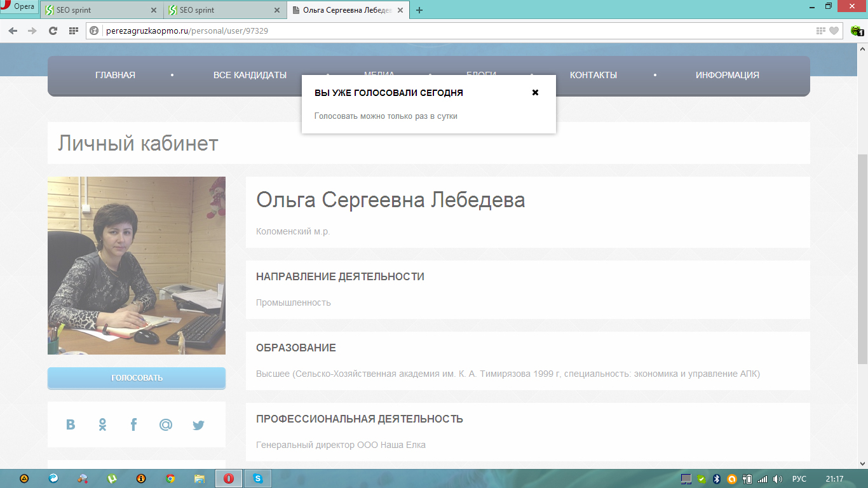Go back to the previous page

pyautogui.click(x=13, y=30)
